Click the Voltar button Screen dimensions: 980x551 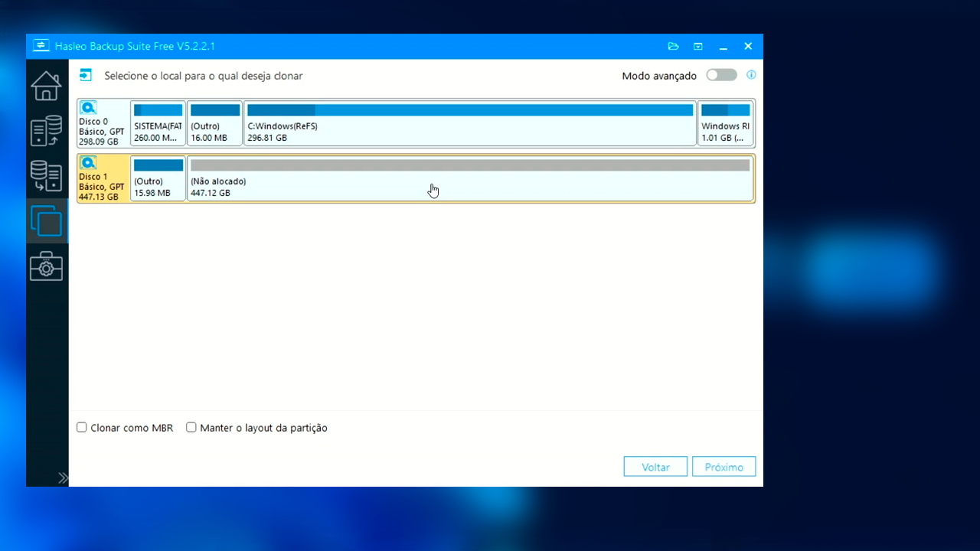click(x=655, y=466)
